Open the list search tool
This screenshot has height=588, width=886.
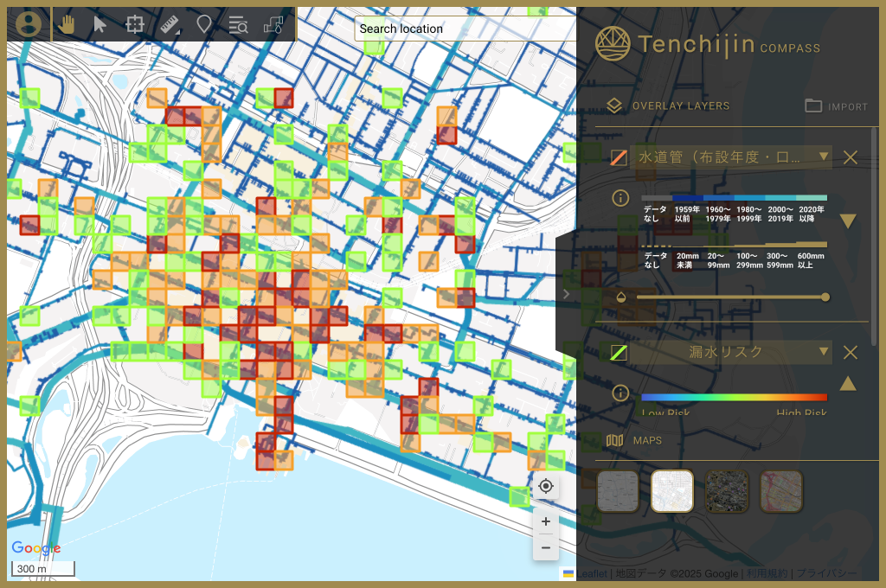(238, 25)
